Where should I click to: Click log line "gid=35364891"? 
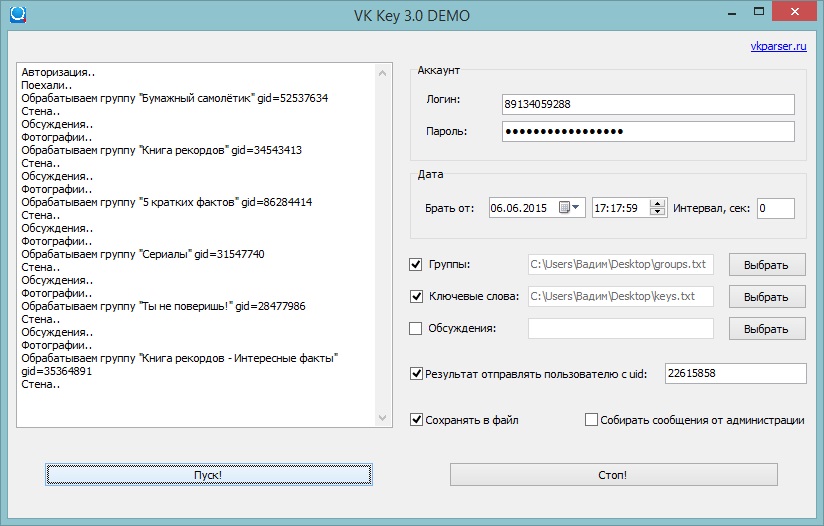click(56, 372)
